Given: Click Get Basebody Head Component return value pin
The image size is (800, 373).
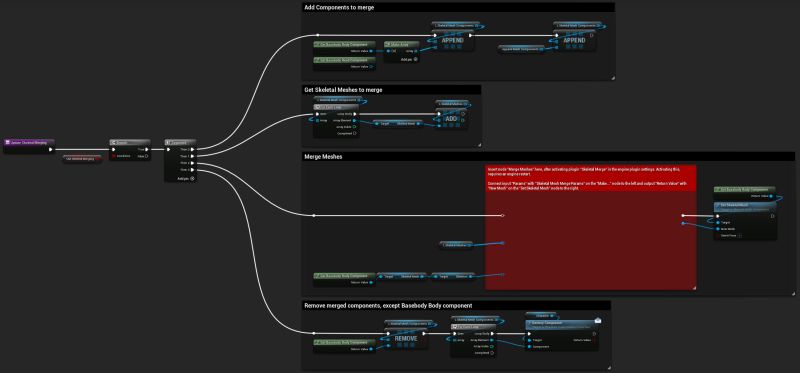Looking at the screenshot, I should click(x=371, y=66).
